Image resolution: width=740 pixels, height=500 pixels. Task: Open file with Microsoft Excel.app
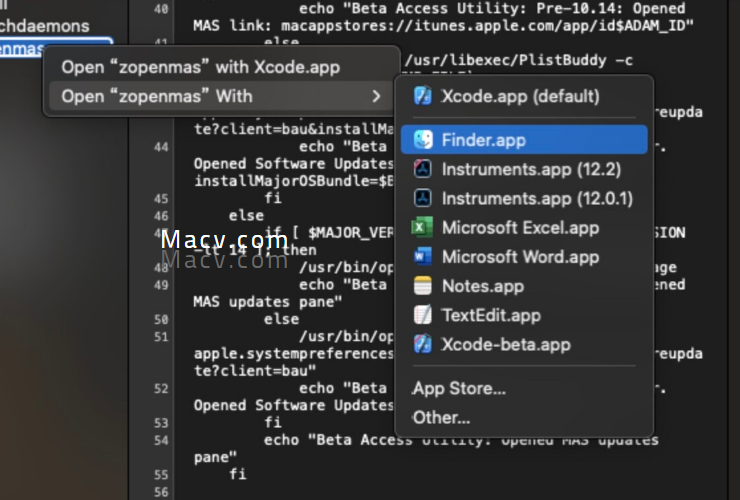point(524,228)
